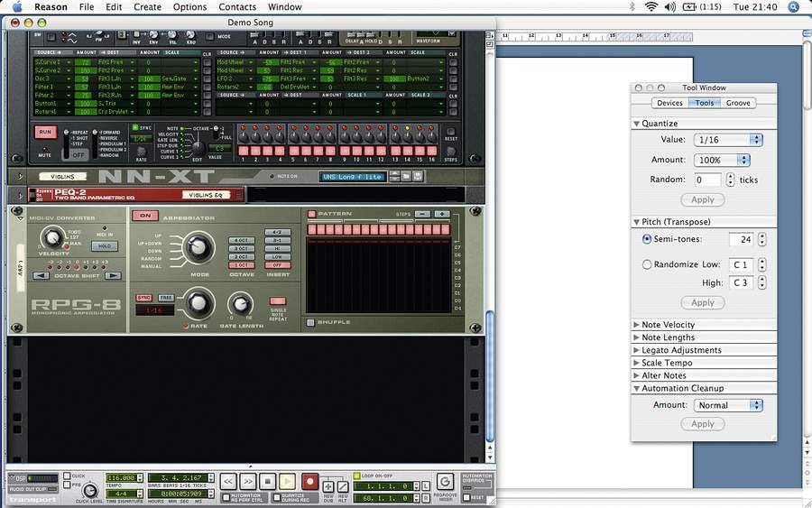Click the RPG-8 Rate knob
The width and height of the screenshot is (812, 508).
coord(198,303)
